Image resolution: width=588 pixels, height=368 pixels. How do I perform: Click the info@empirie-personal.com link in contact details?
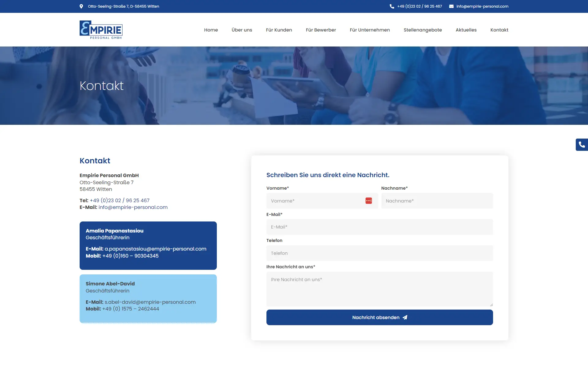click(133, 207)
